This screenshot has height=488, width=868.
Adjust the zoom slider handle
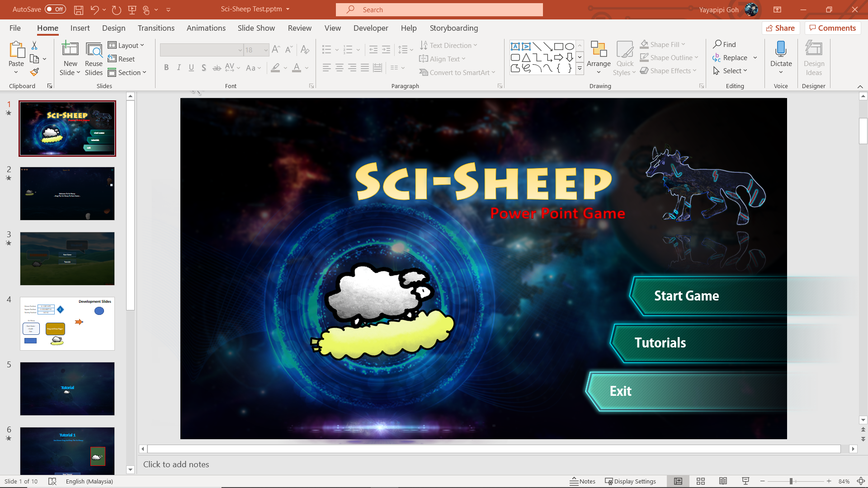coord(791,481)
